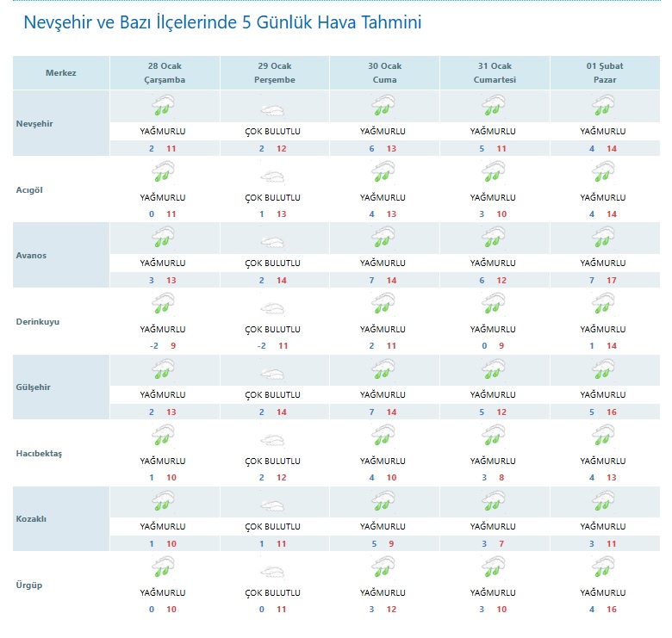The height and width of the screenshot is (638, 672).
Task: Click the page title about 5 Günlük Hava Tahmini
Action: coord(223,22)
